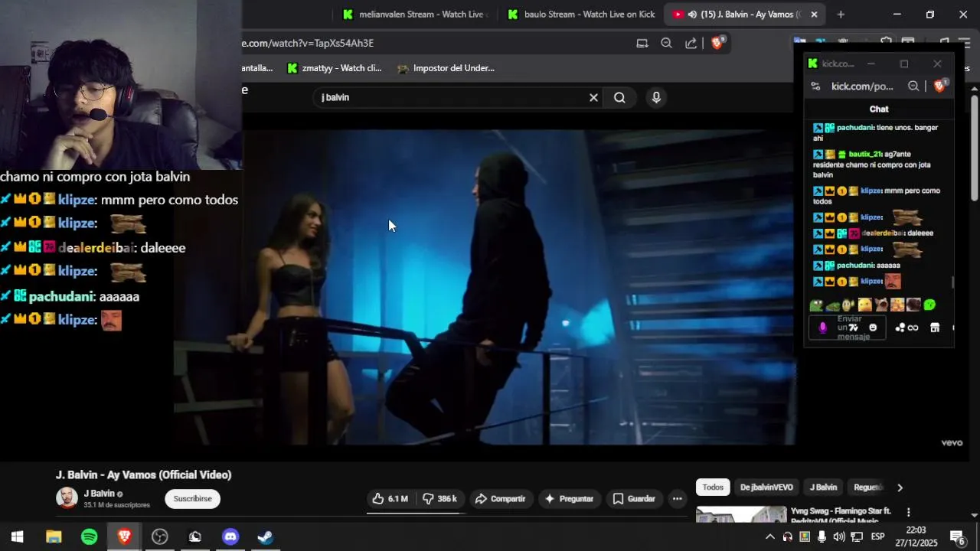Screen dimensions: 980x551
Task: Click the cast/screen icon in address bar
Action: point(642,43)
